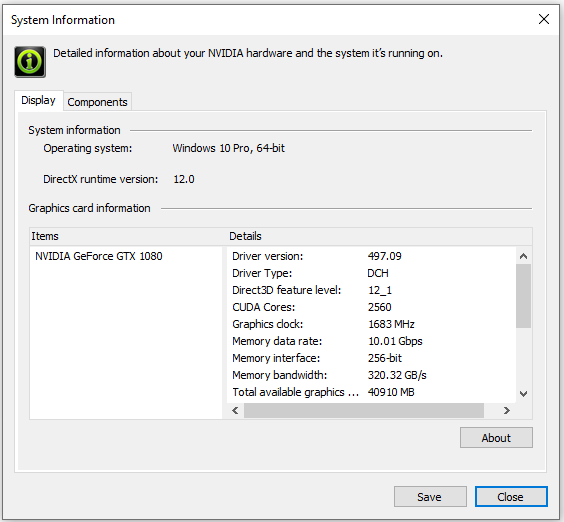Click the green NVIDIA info icon
The height and width of the screenshot is (522, 564).
[x=30, y=62]
